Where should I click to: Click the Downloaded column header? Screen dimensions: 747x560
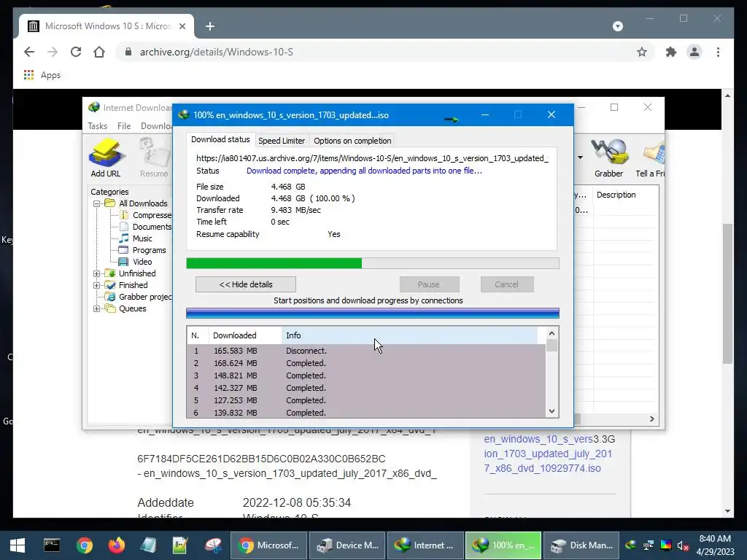point(245,335)
